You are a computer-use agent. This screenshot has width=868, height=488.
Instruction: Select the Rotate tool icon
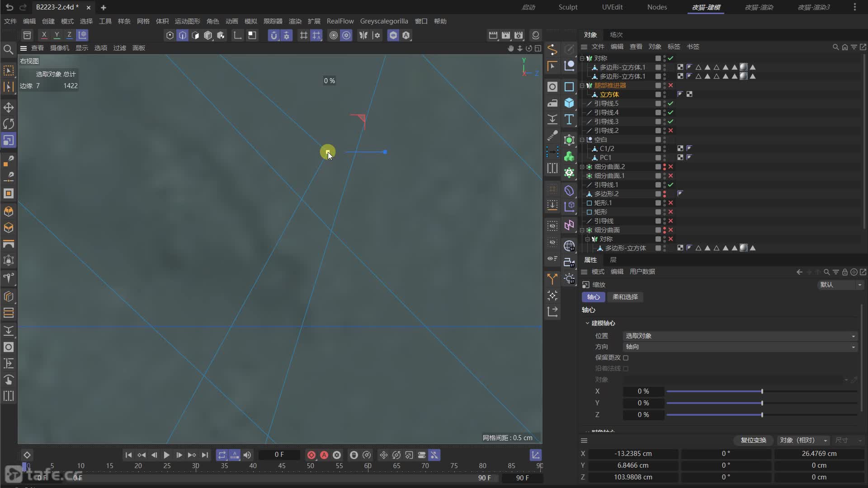9,124
